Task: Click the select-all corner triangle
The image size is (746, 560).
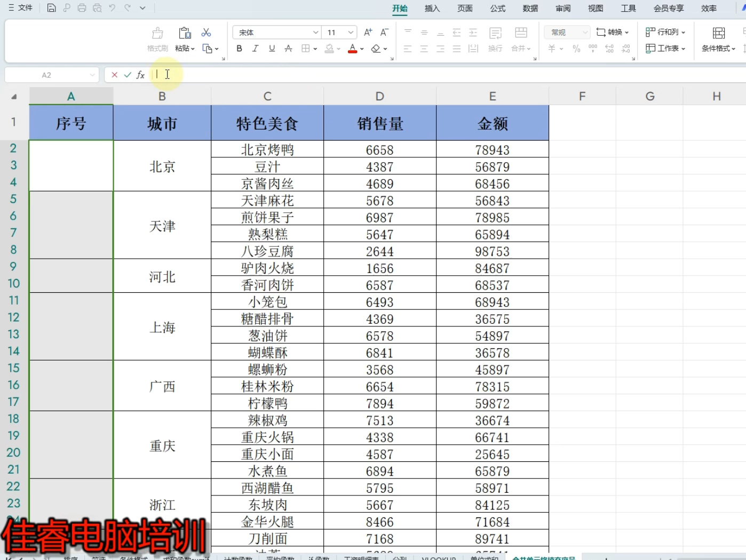Action: point(14,97)
